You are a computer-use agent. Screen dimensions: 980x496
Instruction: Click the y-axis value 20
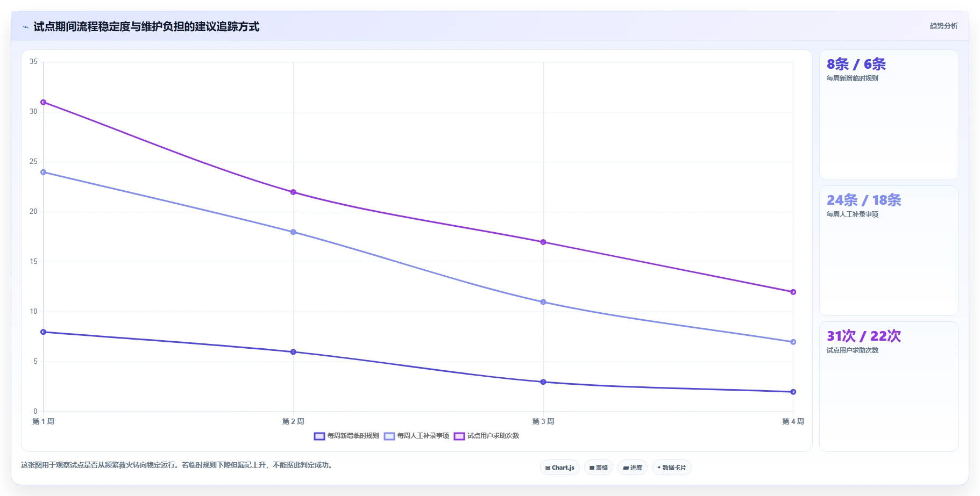pos(33,212)
